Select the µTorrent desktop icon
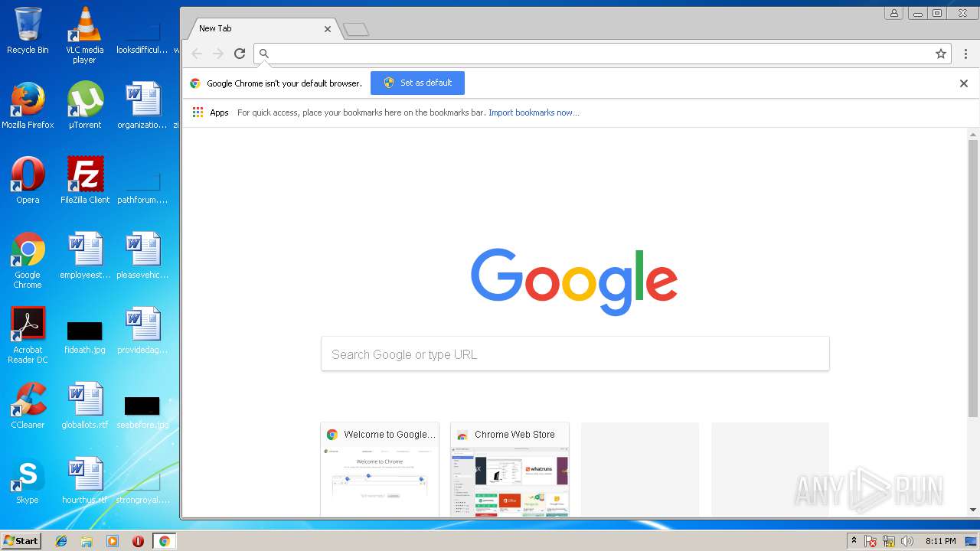The height and width of the screenshot is (551, 980). (x=85, y=106)
